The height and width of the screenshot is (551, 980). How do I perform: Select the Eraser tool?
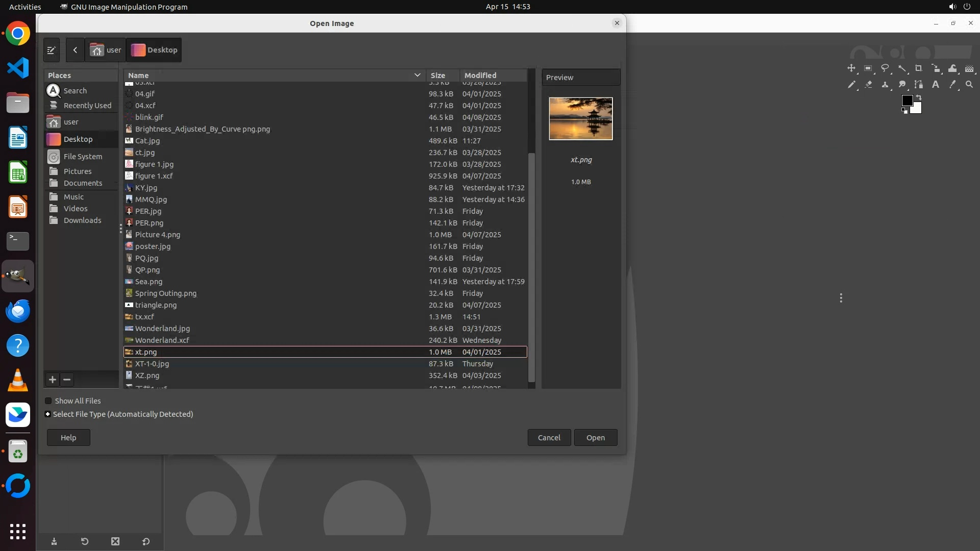pos(868,85)
